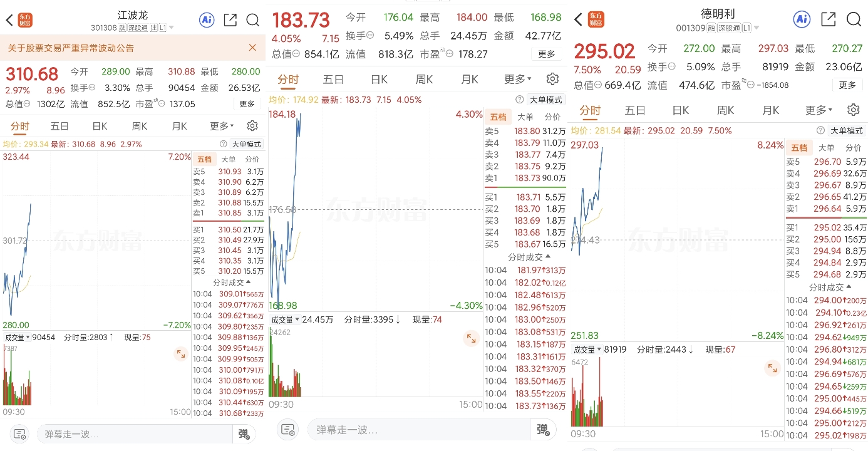
Task: Expand the volume chart in 江波龙 panel
Action: coord(181,354)
